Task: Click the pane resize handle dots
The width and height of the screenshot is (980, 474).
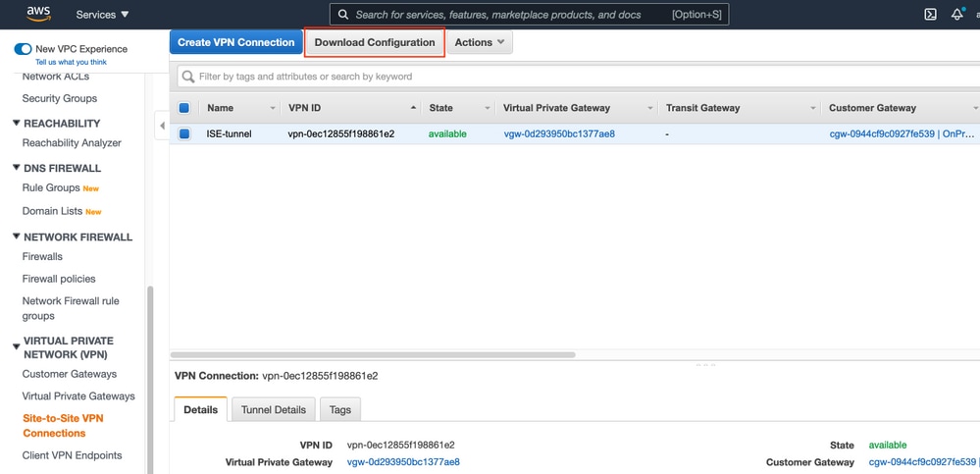Action: (705, 364)
